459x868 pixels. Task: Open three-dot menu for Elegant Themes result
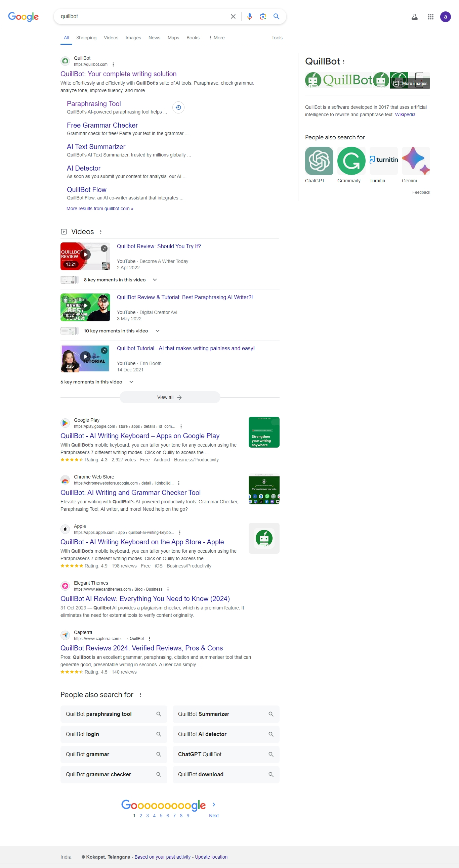click(x=168, y=589)
